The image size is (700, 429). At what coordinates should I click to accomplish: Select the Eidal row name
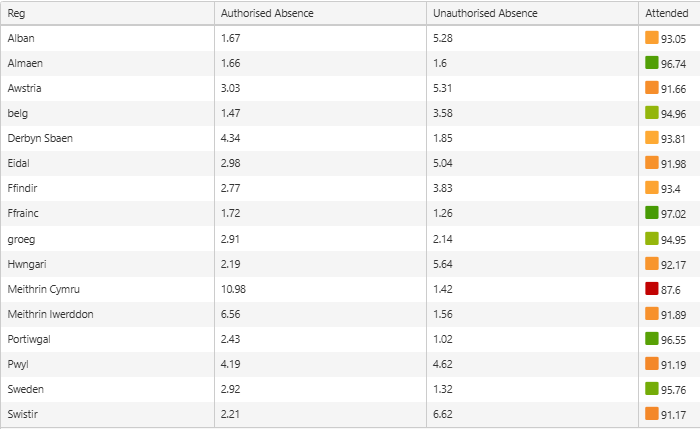pos(20,163)
